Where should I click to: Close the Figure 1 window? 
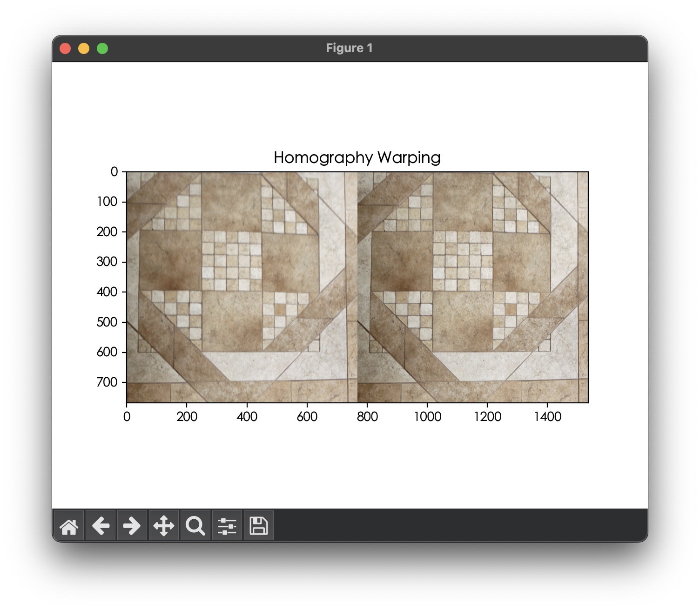tap(65, 48)
